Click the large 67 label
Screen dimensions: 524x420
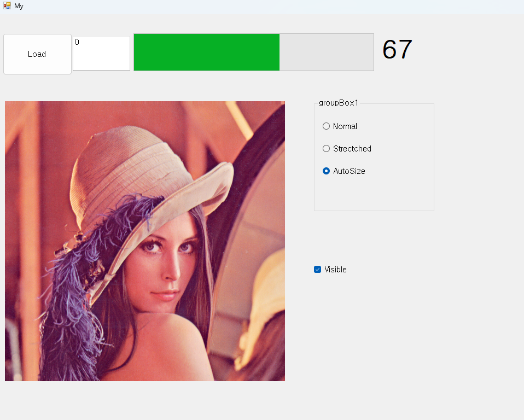pos(397,49)
